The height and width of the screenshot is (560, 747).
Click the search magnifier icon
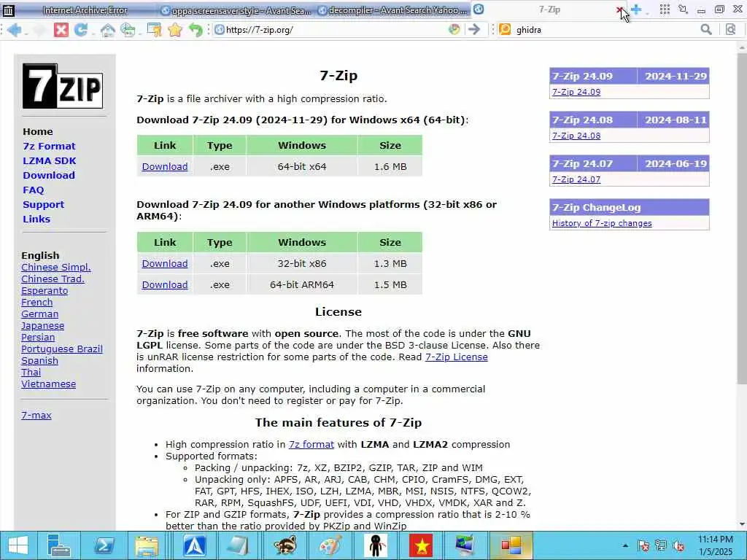pos(706,29)
